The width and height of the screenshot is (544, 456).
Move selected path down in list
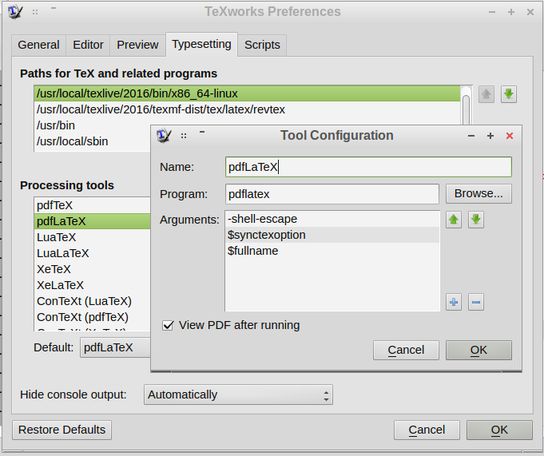point(509,94)
